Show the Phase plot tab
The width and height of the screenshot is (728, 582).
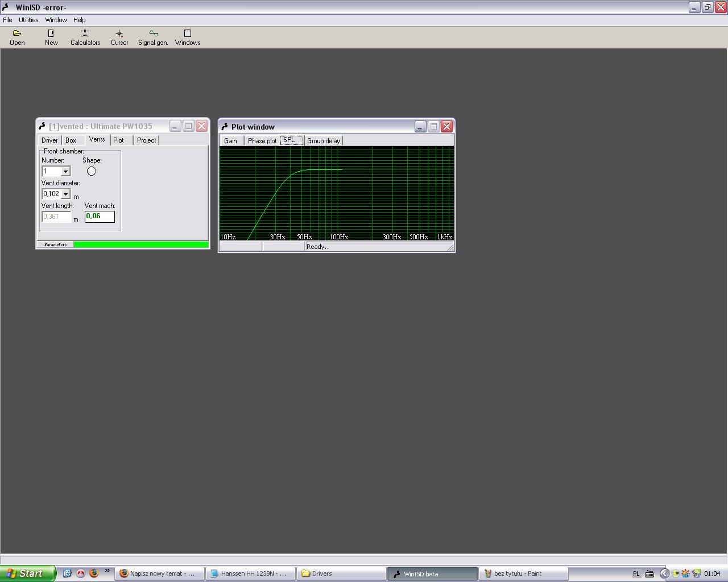coord(262,141)
